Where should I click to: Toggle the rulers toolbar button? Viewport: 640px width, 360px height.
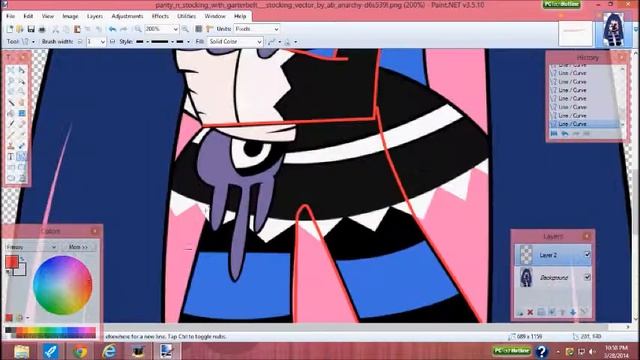tap(210, 29)
